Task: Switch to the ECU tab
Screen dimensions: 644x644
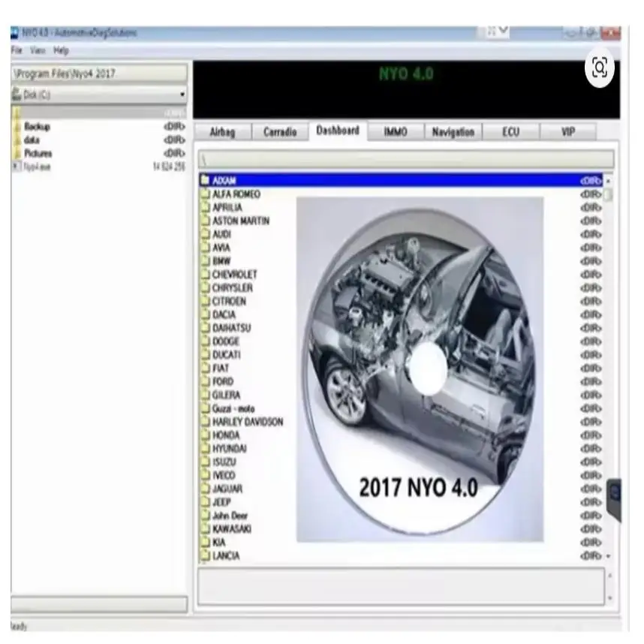Action: pyautogui.click(x=510, y=132)
